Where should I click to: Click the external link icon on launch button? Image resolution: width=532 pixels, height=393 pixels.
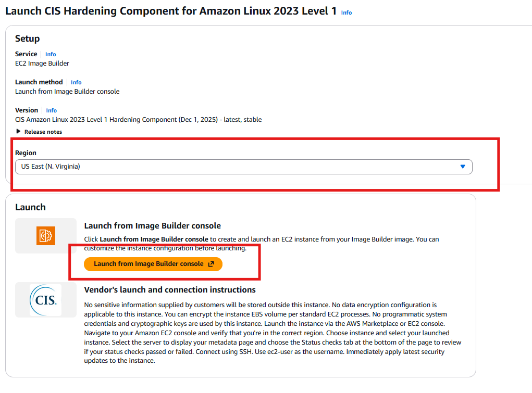pyautogui.click(x=211, y=264)
